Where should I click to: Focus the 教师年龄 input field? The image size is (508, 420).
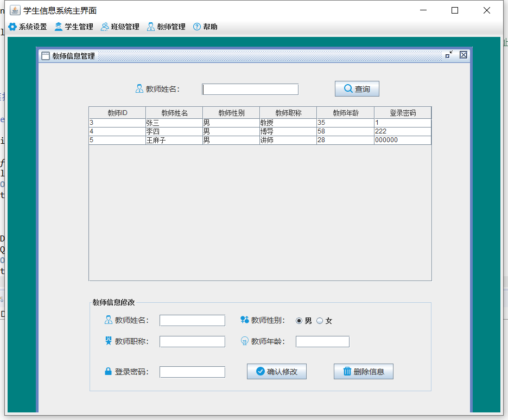click(x=323, y=342)
